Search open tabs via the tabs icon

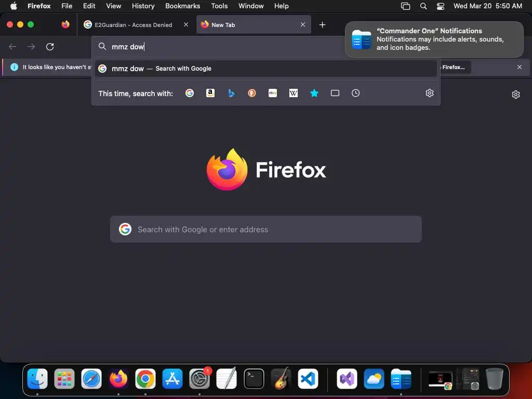tap(335, 93)
